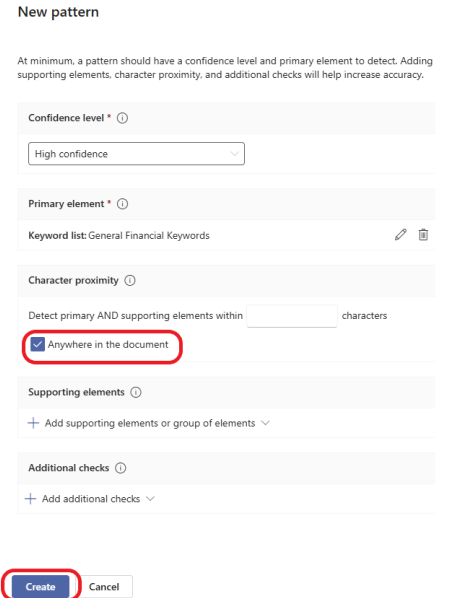Open the Character proximity info tooltip icon
Image resolution: width=461 pixels, height=598 pixels.
(130, 280)
